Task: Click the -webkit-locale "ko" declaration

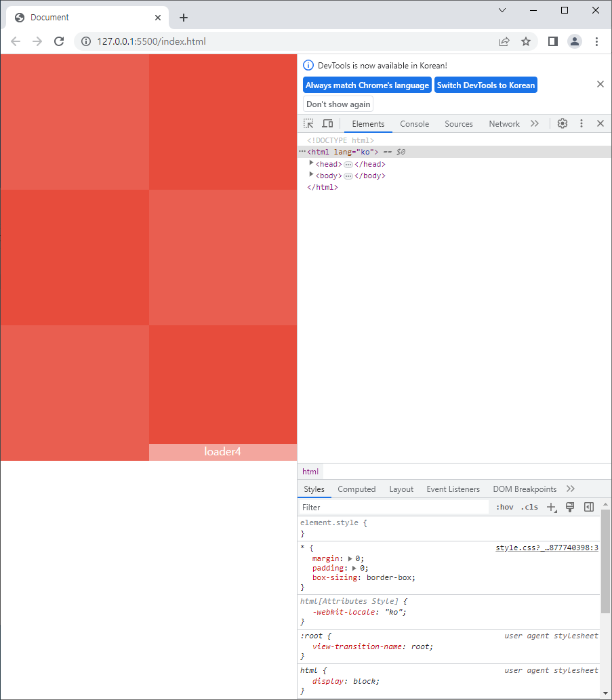Action: 359,612
